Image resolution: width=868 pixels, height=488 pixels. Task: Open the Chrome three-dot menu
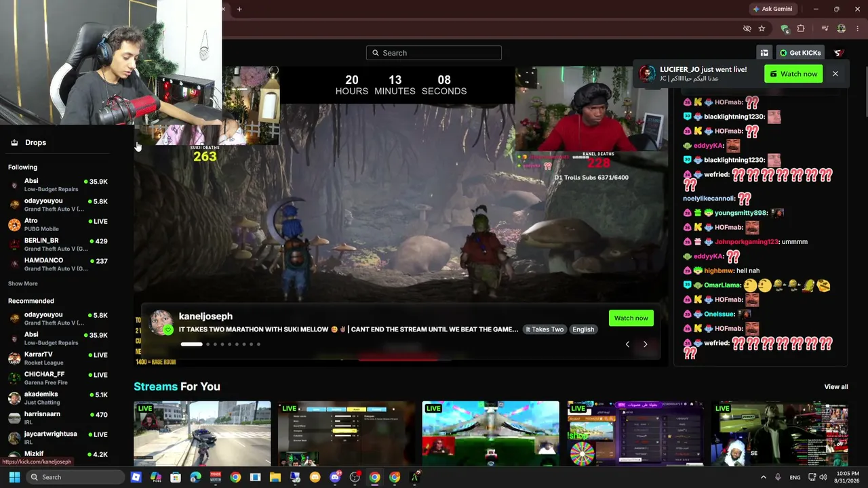click(x=859, y=28)
